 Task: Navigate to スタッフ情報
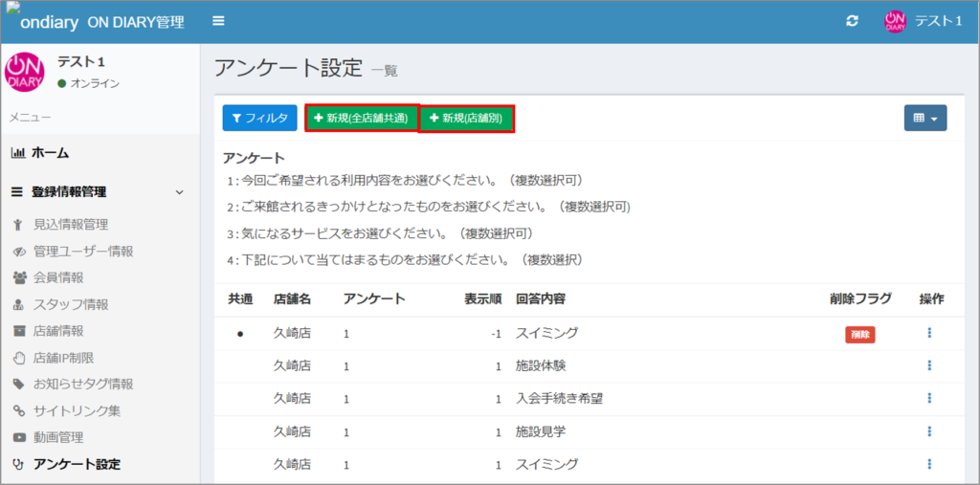pyautogui.click(x=71, y=305)
